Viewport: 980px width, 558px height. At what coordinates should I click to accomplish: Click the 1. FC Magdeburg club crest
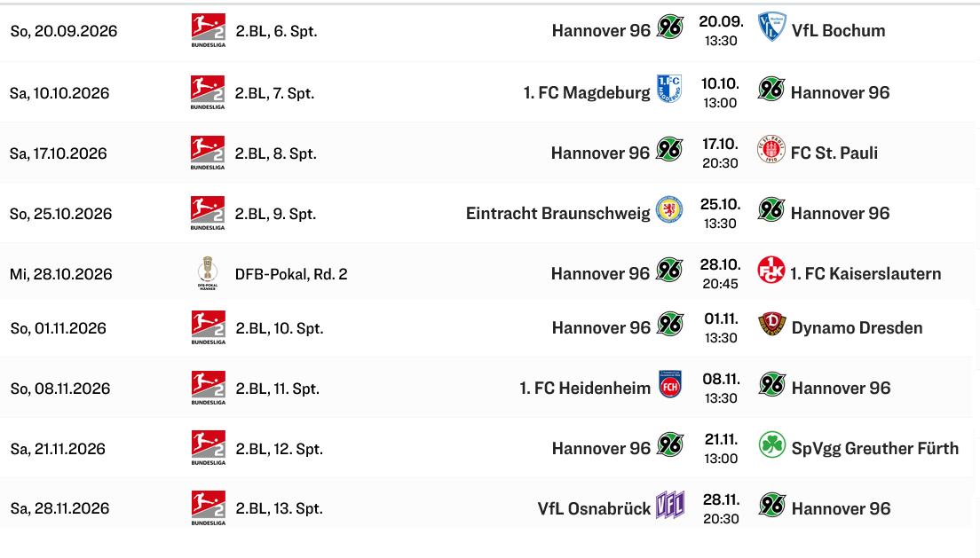(668, 89)
